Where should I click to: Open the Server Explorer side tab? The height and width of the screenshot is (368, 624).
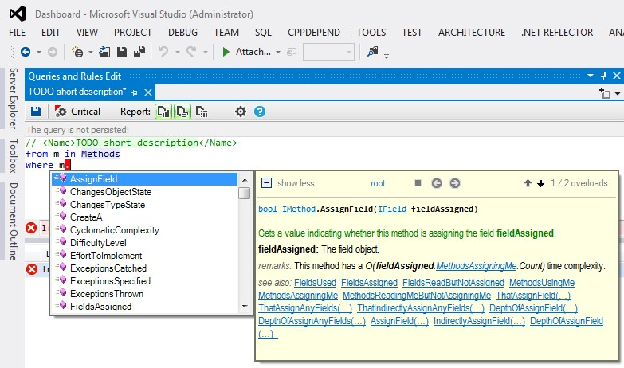tap(14, 98)
